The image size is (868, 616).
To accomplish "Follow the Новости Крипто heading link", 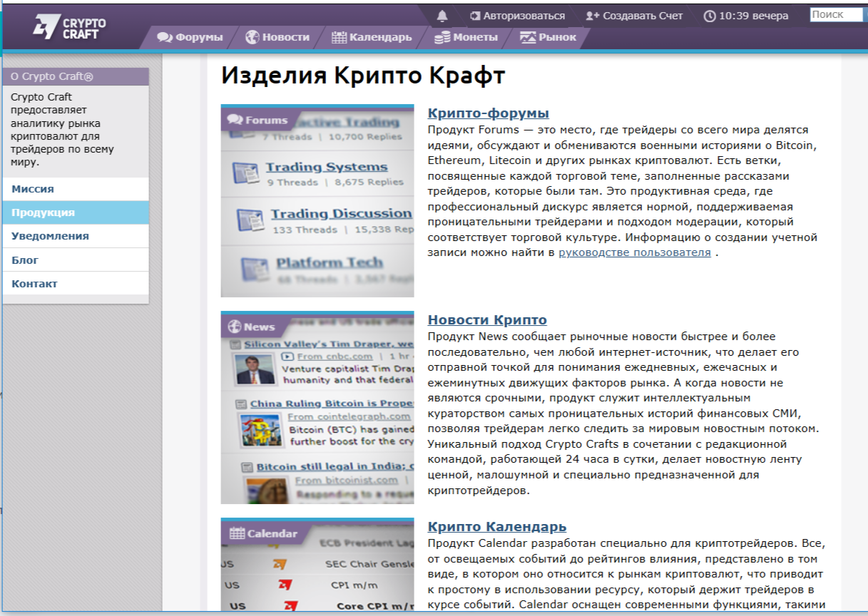I will tap(487, 320).
